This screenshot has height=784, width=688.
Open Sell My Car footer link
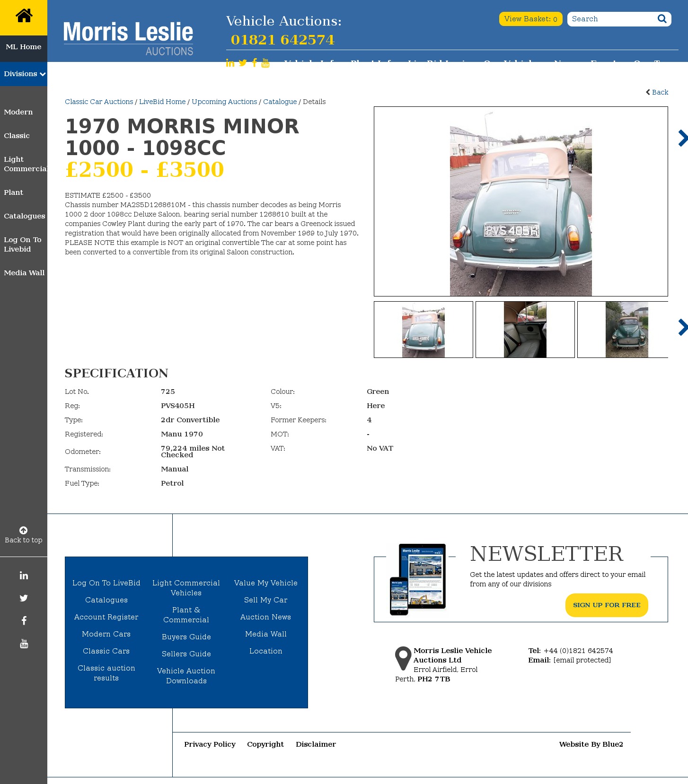266,600
